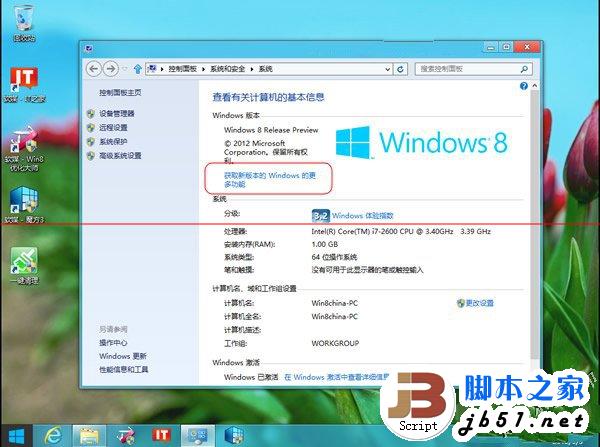Open the IT app taskbar icon
Viewport: 600px width, 447px height.
[x=161, y=436]
